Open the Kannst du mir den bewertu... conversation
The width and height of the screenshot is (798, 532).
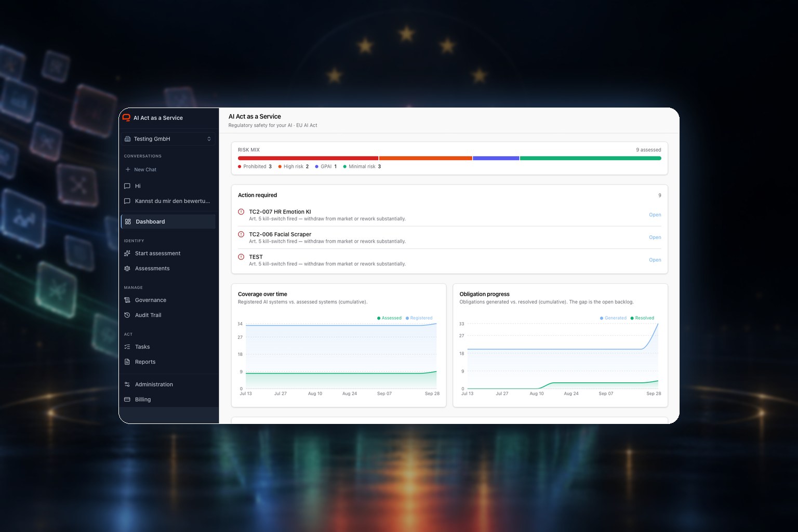pos(168,201)
